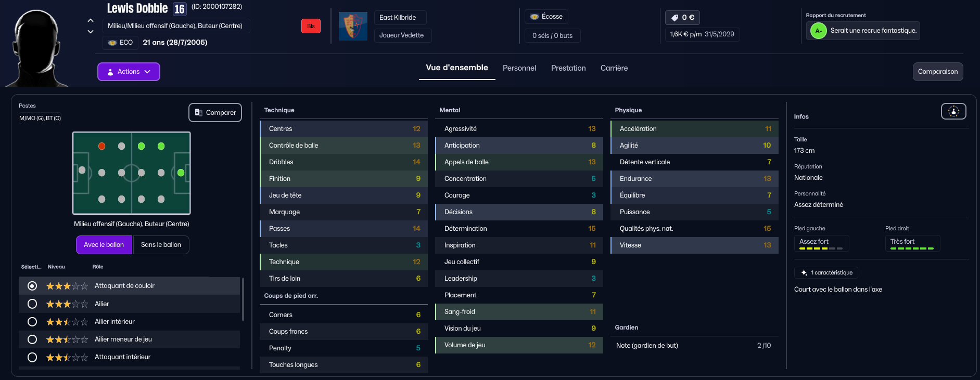This screenshot has width=980, height=380.
Task: Click the circular person icon in Infos
Action: pyautogui.click(x=953, y=111)
